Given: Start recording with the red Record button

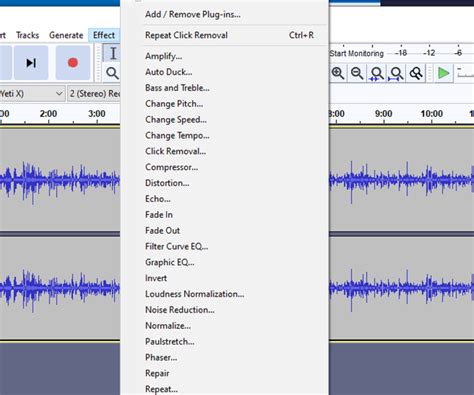Looking at the screenshot, I should pyautogui.click(x=73, y=63).
